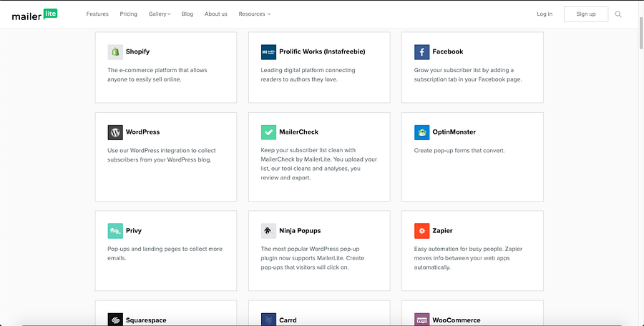644x326 pixels.
Task: Click the page's vertical scrollbar
Action: coord(640,29)
